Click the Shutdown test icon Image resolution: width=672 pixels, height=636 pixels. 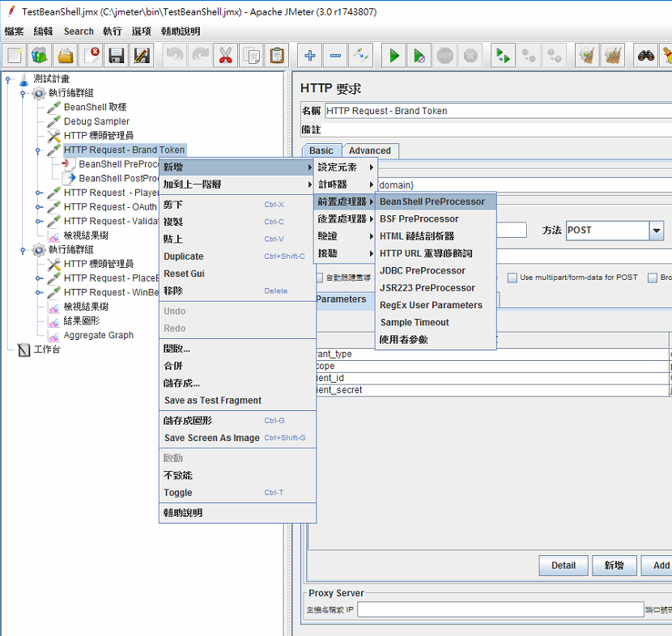(470, 56)
